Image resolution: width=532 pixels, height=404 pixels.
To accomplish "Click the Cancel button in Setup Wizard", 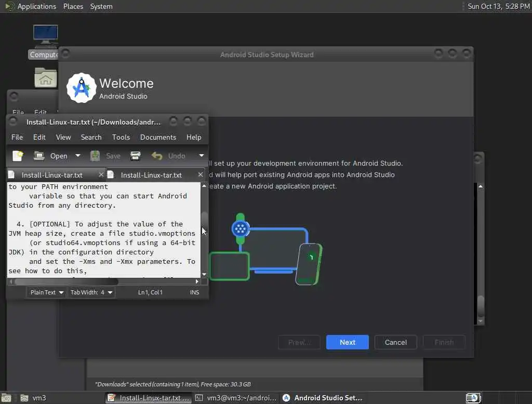I will [395, 342].
